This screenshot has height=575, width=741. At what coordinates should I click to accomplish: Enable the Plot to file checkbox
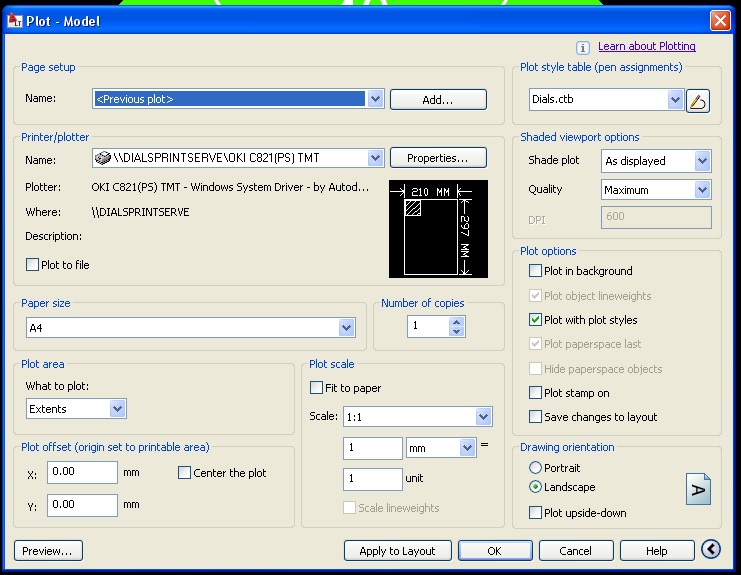pyautogui.click(x=33, y=265)
